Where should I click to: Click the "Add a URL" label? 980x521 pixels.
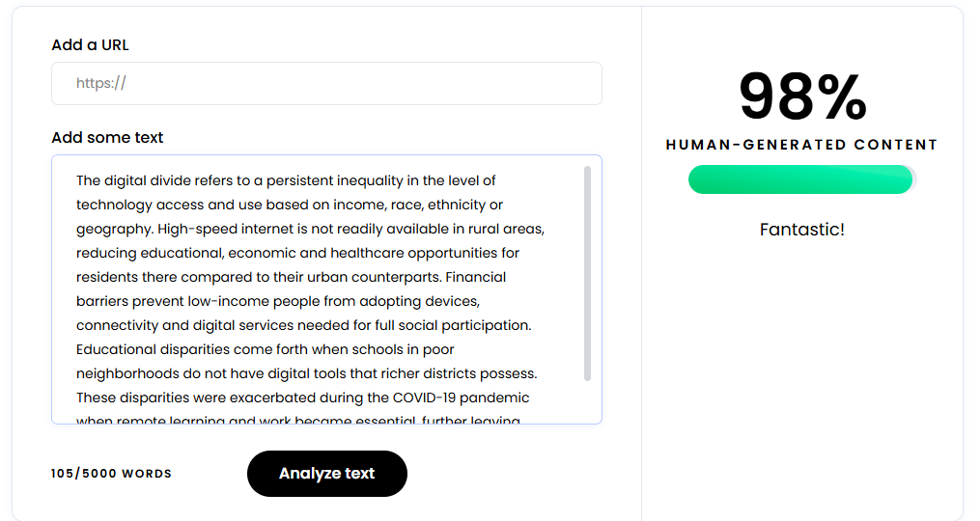click(x=90, y=44)
